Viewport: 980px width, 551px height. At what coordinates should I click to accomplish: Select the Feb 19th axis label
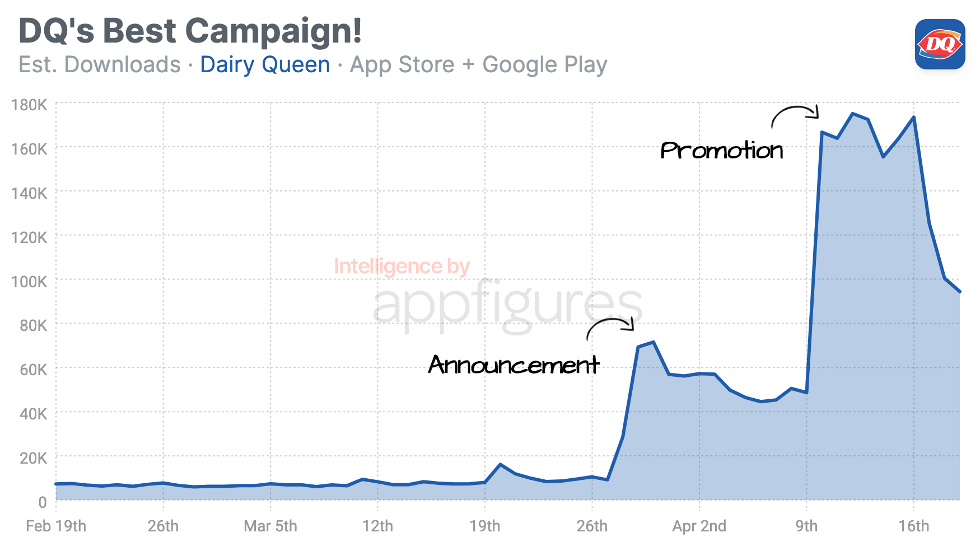56,526
